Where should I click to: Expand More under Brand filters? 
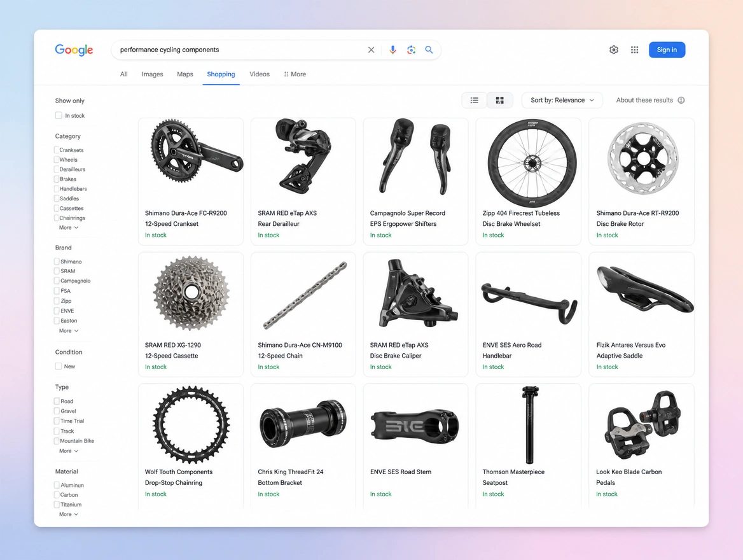coord(69,330)
